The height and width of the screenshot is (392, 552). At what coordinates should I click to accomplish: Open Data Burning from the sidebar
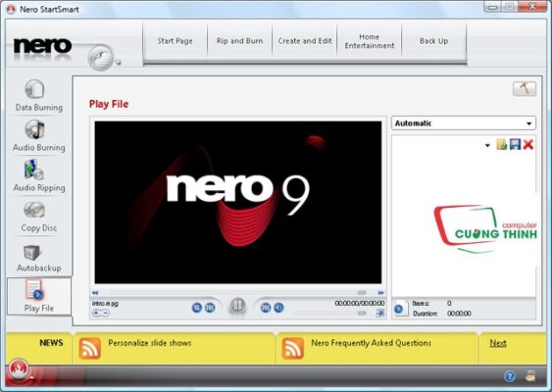click(38, 96)
